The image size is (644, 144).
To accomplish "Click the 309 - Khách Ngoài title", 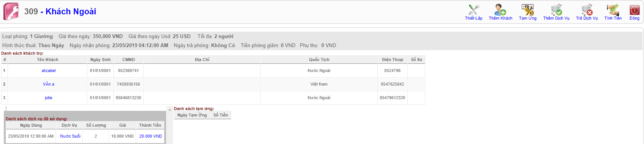I will coord(60,11).
